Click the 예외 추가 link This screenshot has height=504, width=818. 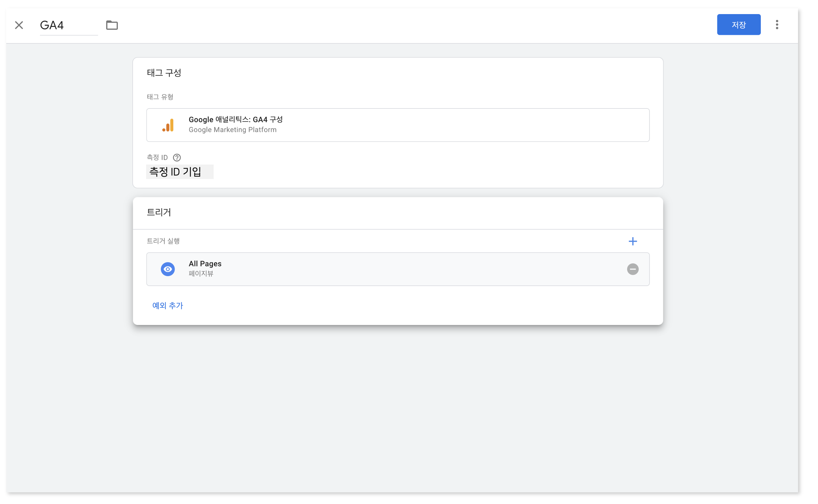(x=167, y=306)
